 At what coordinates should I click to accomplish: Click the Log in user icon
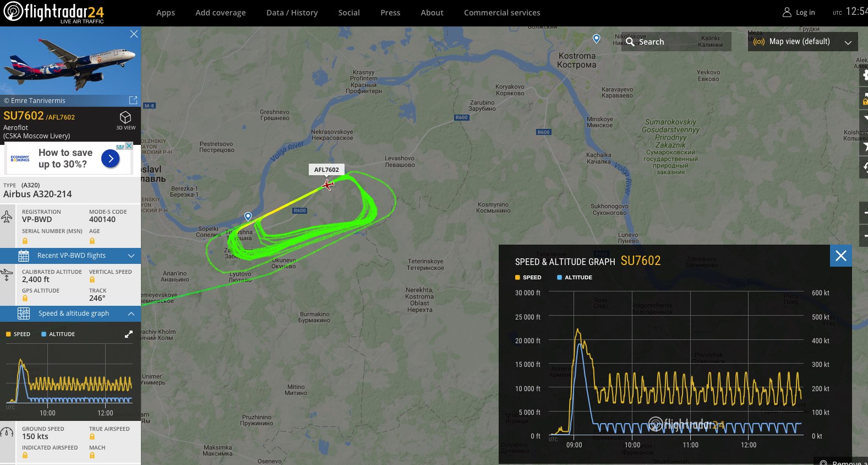(x=787, y=12)
